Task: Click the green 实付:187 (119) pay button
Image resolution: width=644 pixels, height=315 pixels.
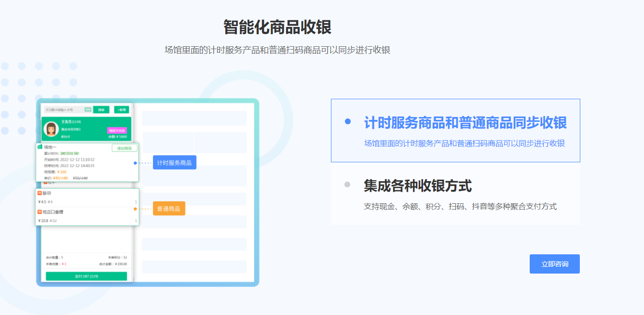Action: (x=86, y=276)
